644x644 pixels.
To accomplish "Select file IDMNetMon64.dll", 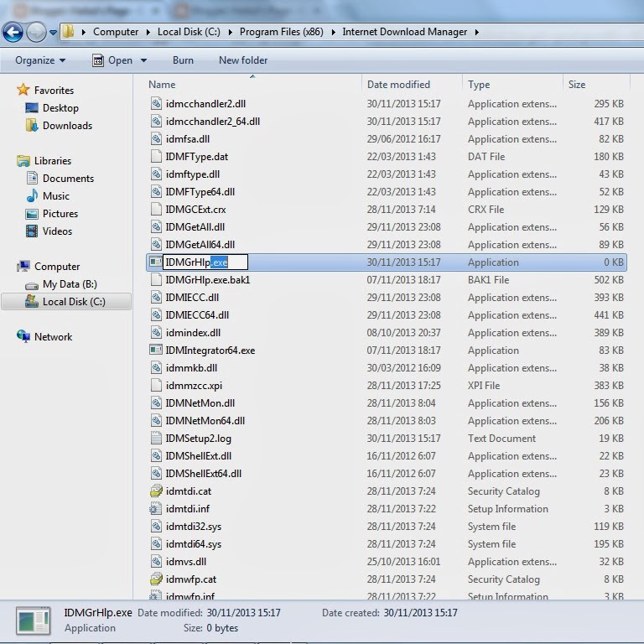I will click(x=205, y=421).
